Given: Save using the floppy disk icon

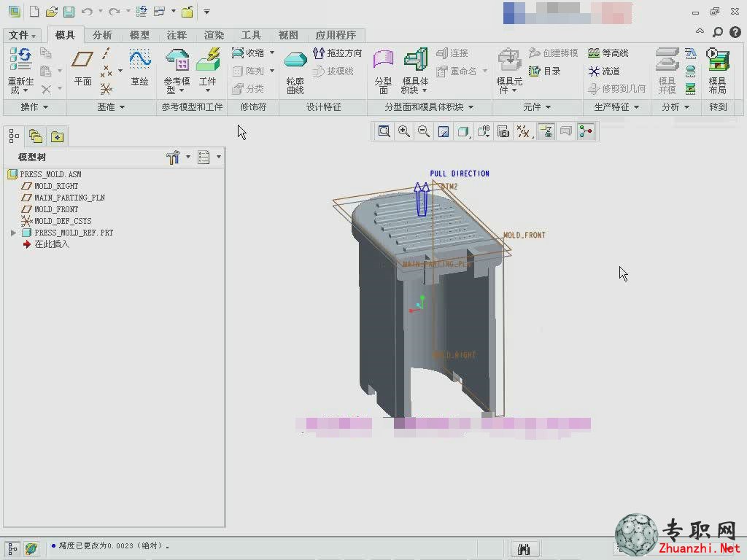Looking at the screenshot, I should click(x=69, y=12).
